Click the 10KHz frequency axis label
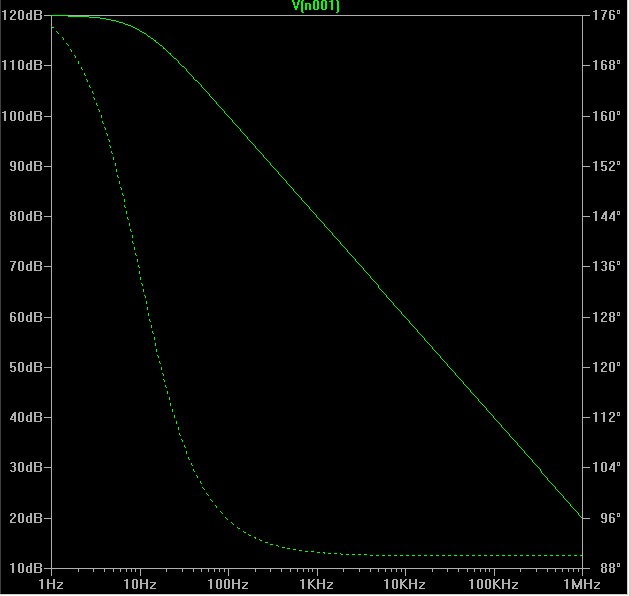Viewport: 631px width, 596px height. (x=404, y=583)
